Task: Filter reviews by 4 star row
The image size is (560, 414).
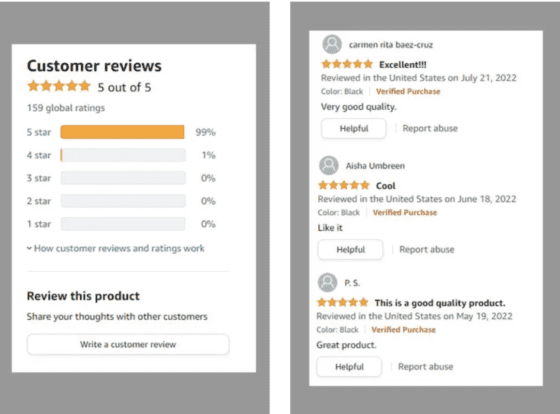Action: (121, 155)
